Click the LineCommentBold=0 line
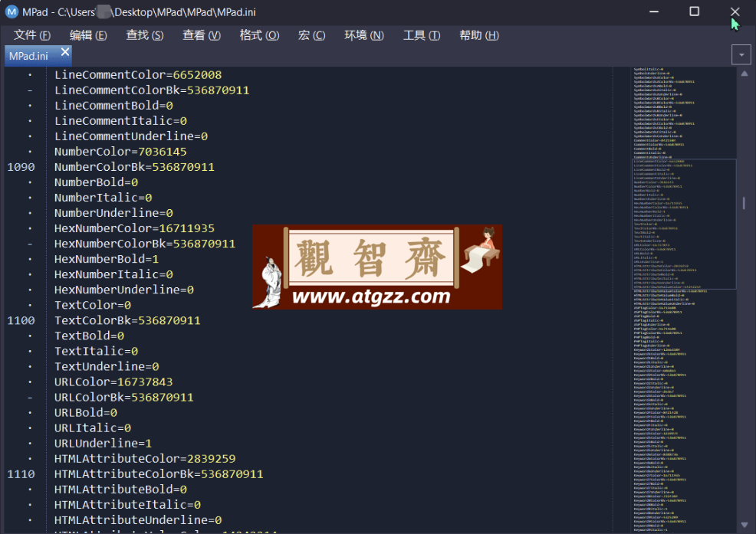Image resolution: width=756 pixels, height=534 pixels. 113,106
